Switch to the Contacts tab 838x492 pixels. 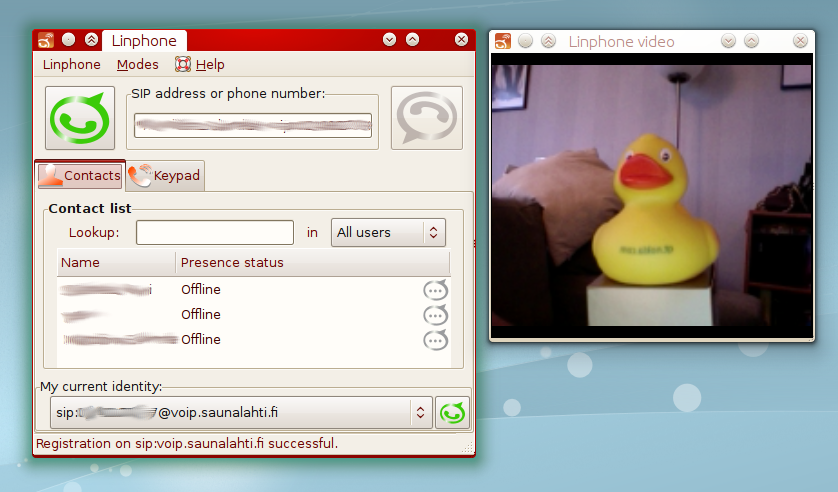click(x=80, y=175)
